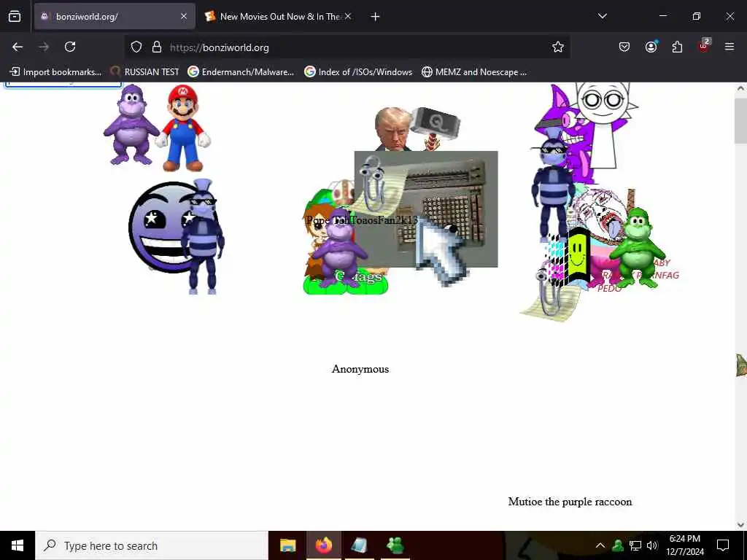Open the volume speaker tray icon

(652, 545)
